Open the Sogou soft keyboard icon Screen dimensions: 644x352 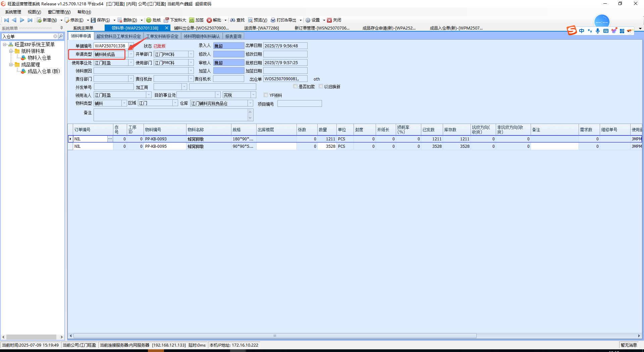click(606, 31)
